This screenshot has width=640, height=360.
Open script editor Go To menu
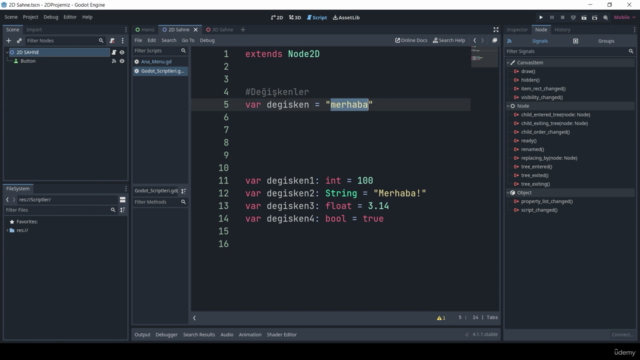(x=188, y=40)
